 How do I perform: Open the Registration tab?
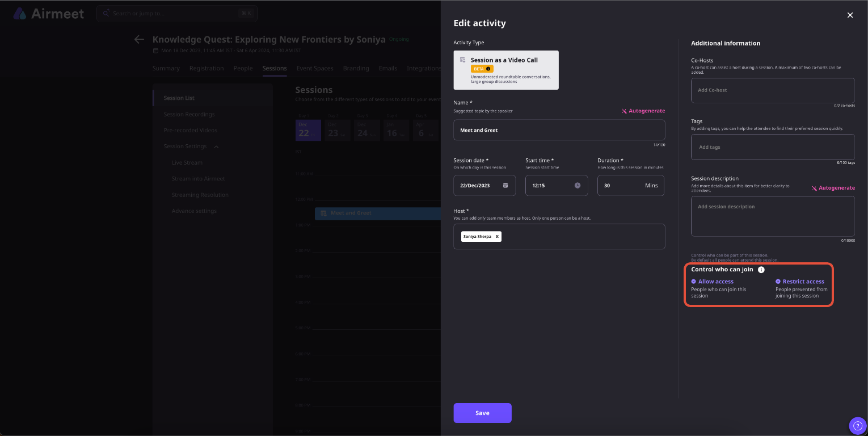pyautogui.click(x=207, y=68)
